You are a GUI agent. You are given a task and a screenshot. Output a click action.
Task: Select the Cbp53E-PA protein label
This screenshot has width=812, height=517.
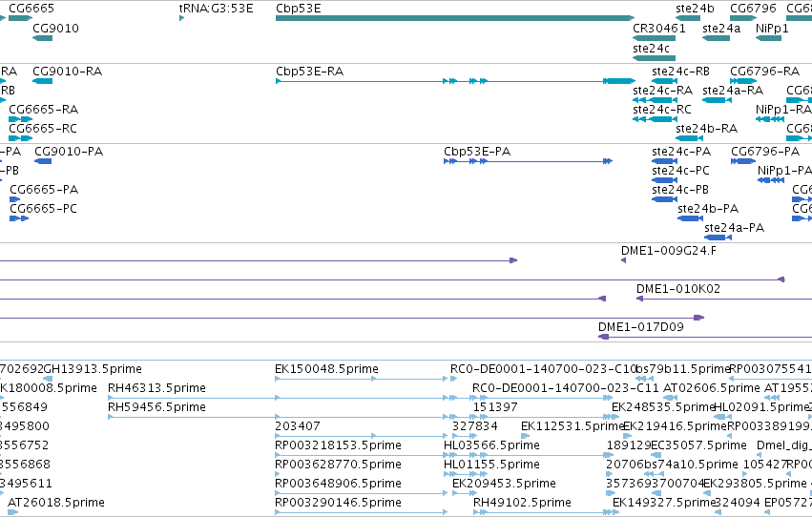click(477, 152)
